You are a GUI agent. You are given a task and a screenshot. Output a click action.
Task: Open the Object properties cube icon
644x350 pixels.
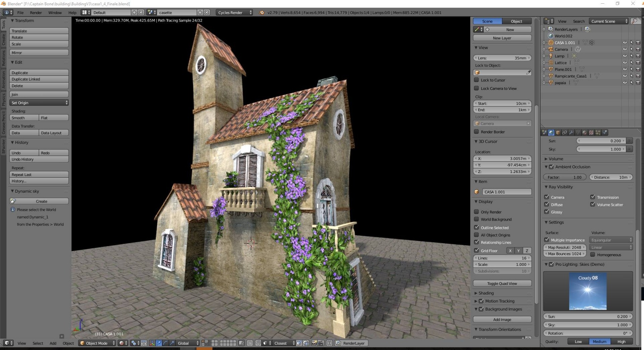click(x=558, y=132)
